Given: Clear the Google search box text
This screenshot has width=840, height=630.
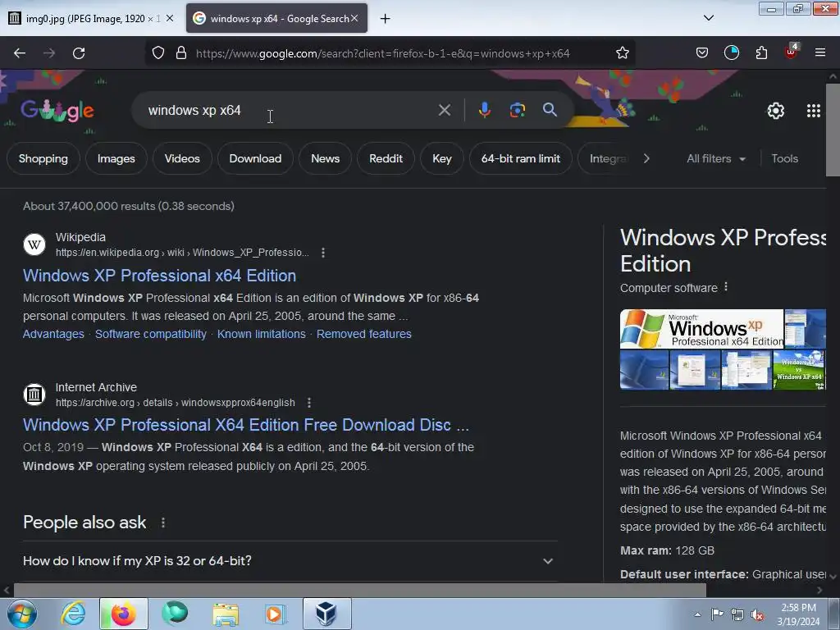Looking at the screenshot, I should click(x=444, y=111).
